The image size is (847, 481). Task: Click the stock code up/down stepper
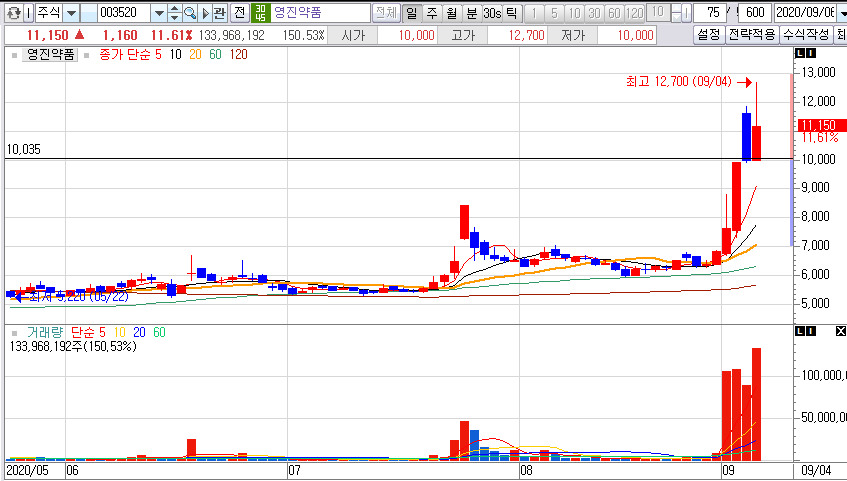[174, 13]
